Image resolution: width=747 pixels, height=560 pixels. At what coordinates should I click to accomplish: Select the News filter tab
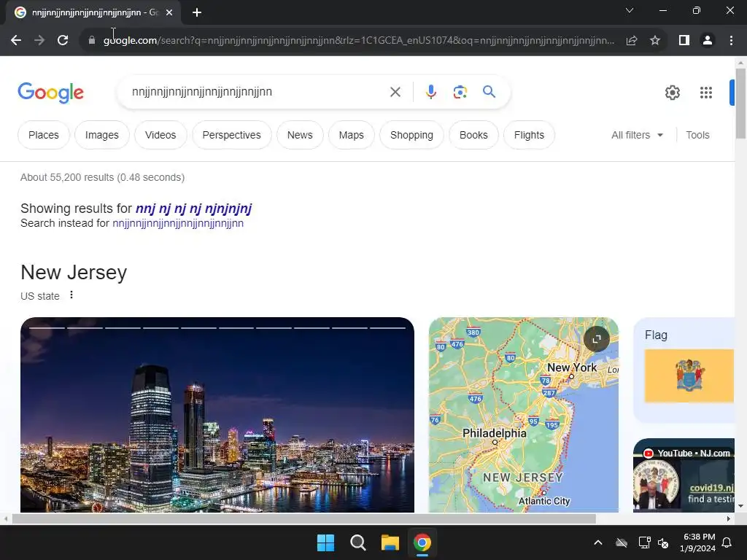point(300,135)
